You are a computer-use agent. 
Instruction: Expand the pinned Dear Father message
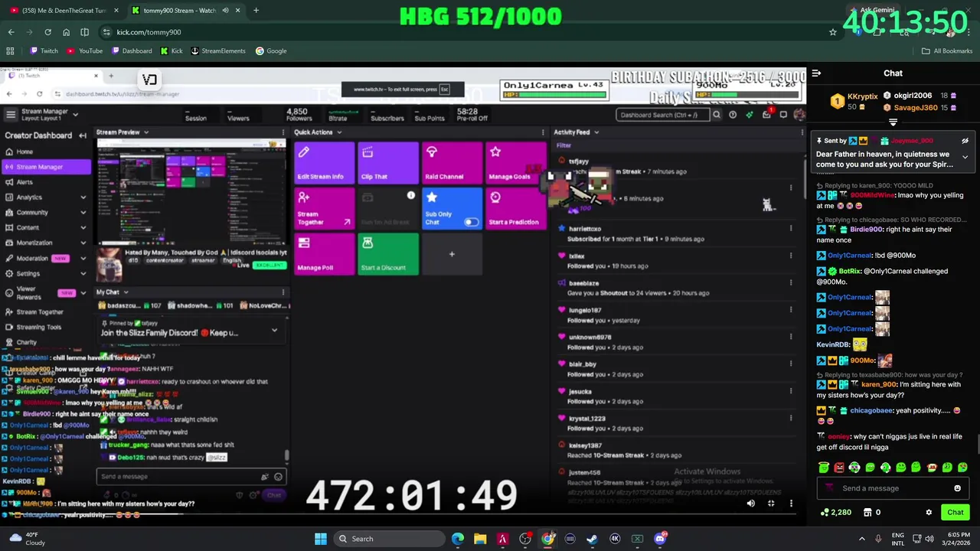click(965, 158)
